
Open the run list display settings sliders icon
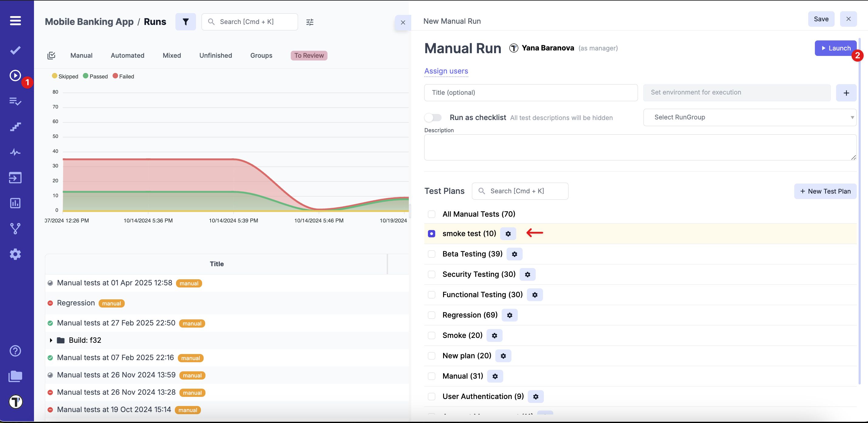(310, 22)
